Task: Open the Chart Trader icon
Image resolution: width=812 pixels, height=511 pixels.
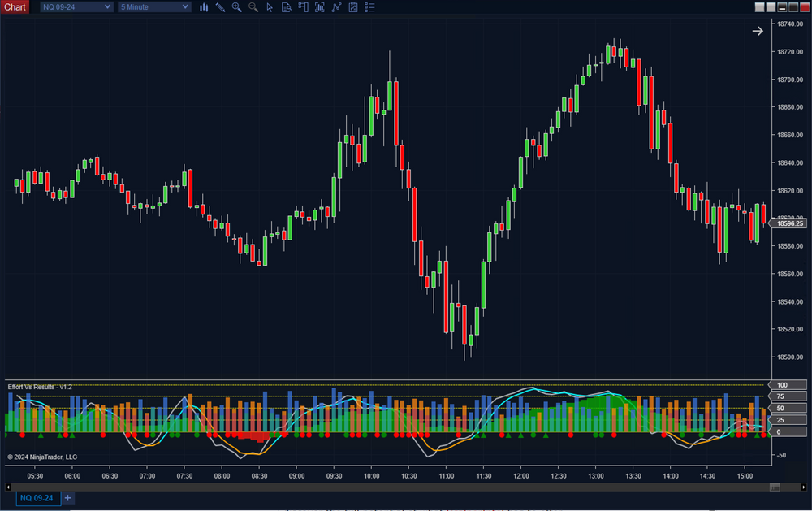Action: point(303,7)
